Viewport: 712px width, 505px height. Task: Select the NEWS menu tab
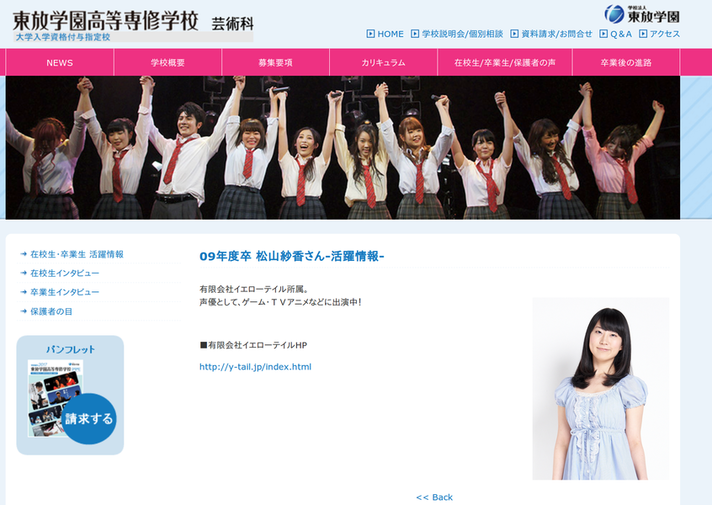coord(59,63)
